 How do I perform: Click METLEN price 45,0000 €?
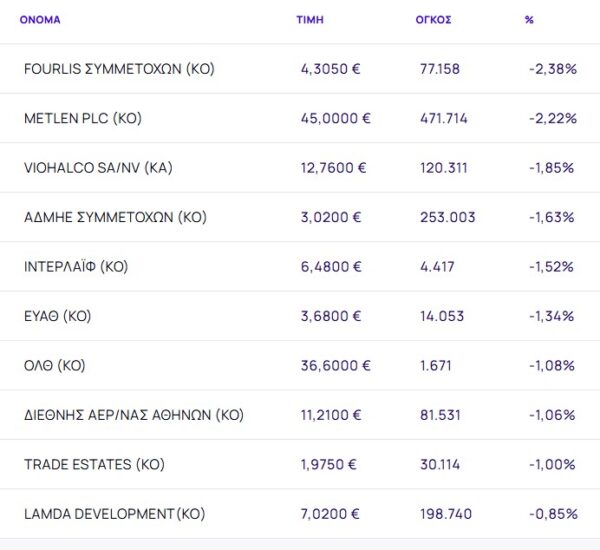(335, 118)
